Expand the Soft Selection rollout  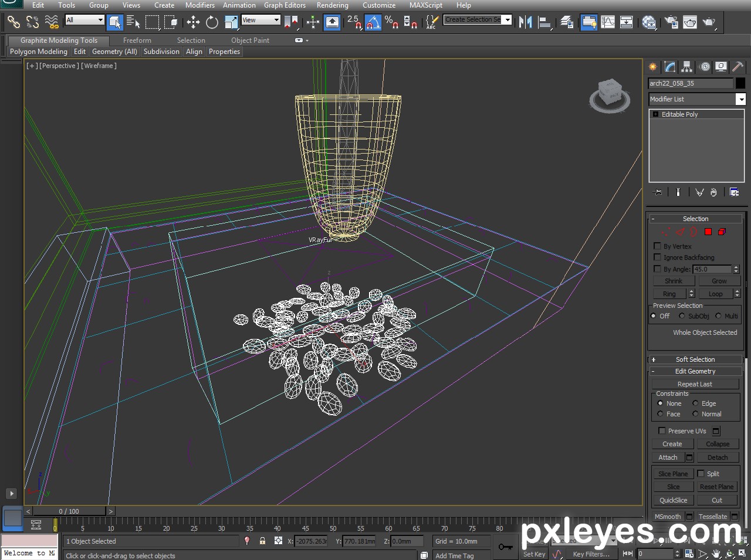coord(695,359)
